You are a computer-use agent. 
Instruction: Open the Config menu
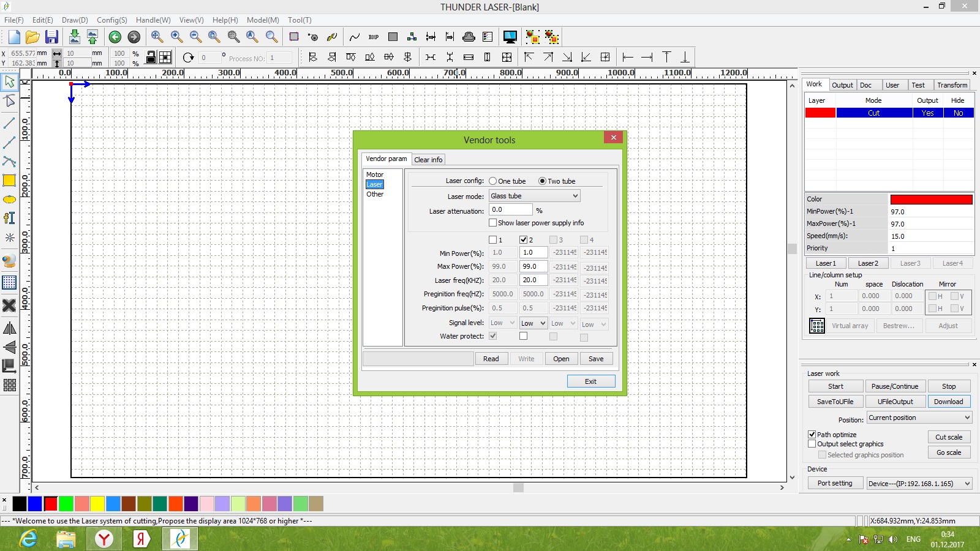click(x=112, y=20)
